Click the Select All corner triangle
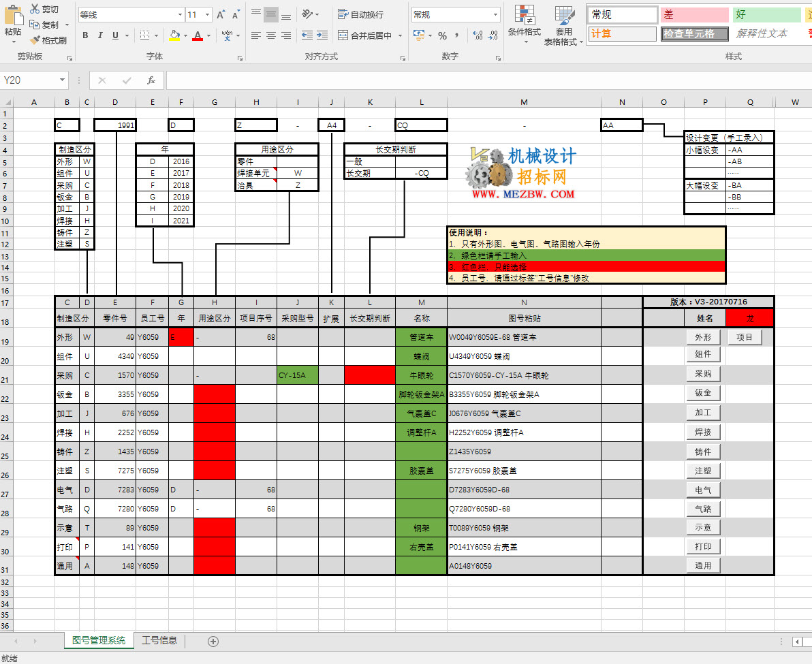The width and height of the screenshot is (812, 664). [x=6, y=102]
